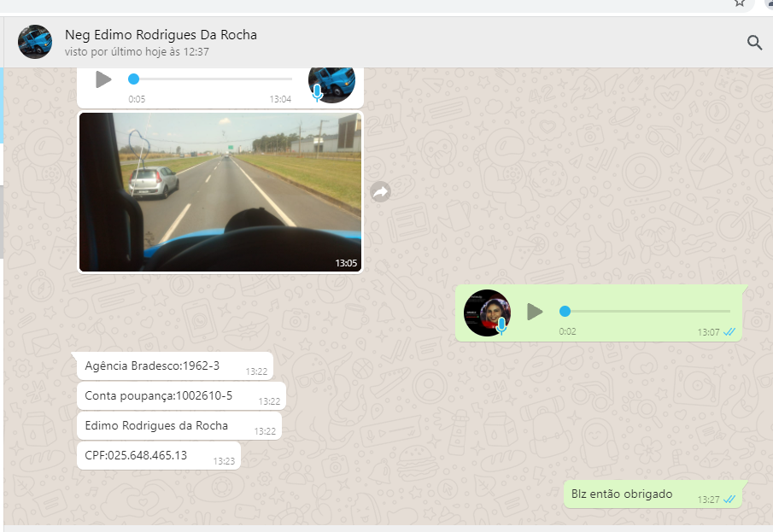Click the sender avatar on sent audio

[487, 313]
